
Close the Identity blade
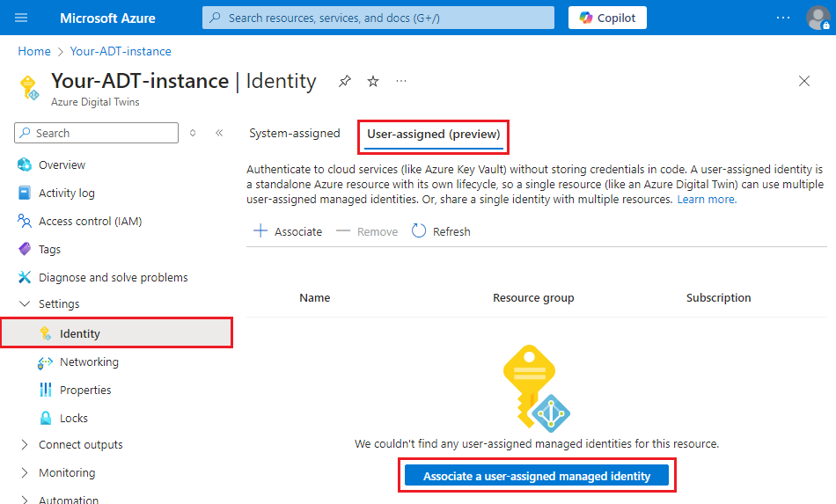coord(804,81)
